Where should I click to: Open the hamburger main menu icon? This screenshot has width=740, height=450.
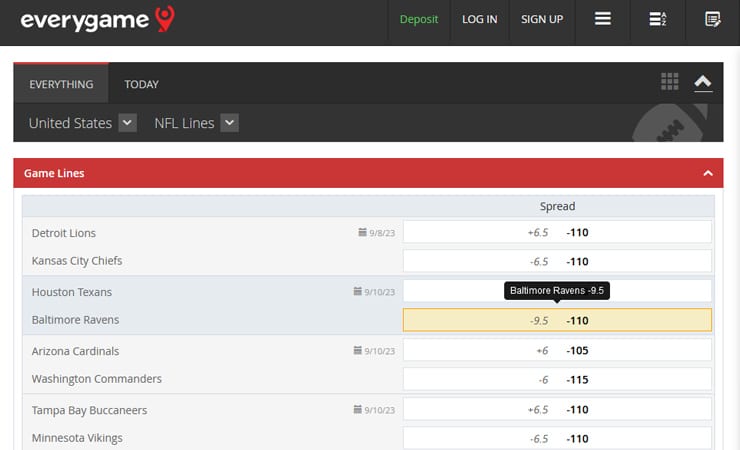pos(603,19)
